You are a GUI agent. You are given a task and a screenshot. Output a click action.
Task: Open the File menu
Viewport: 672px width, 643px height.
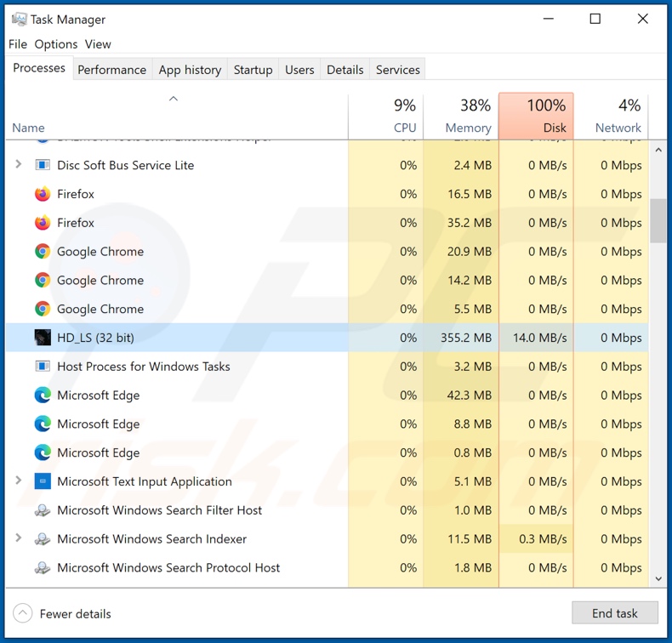click(18, 44)
